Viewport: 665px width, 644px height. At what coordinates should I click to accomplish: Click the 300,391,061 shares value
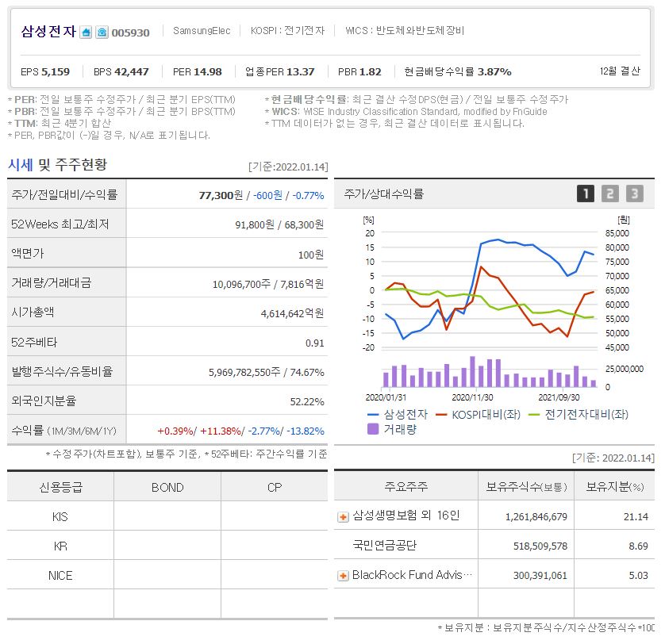click(x=540, y=576)
